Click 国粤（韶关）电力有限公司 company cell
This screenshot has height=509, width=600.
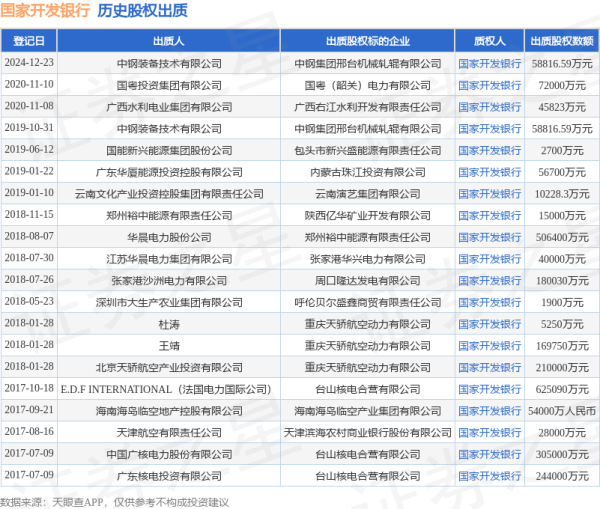pos(368,85)
